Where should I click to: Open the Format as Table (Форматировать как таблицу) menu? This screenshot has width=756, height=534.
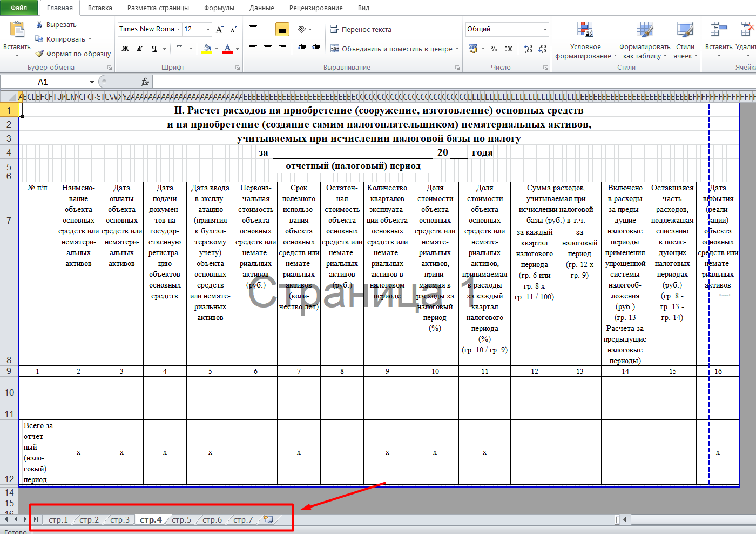tap(645, 41)
